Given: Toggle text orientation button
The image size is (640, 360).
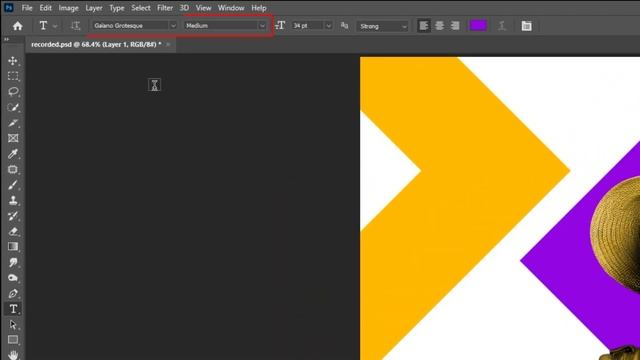Looking at the screenshot, I should pos(76,26).
